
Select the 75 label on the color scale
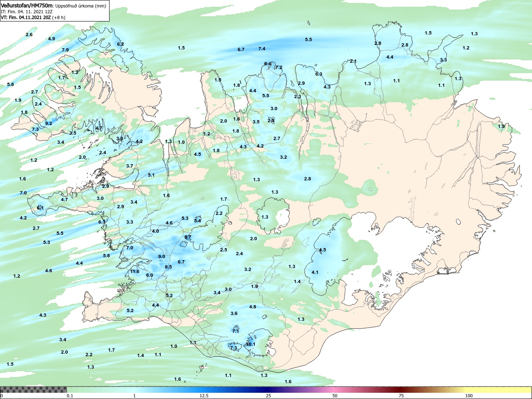pos(401,396)
